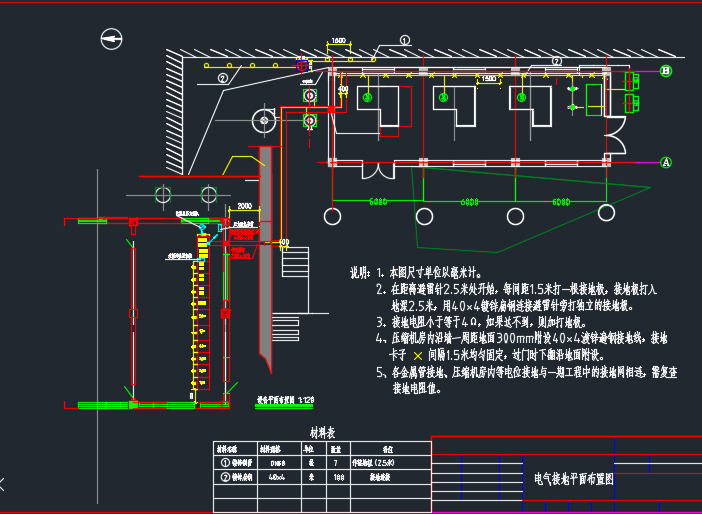702x514 pixels.
Task: Select the callout bubble numbered ① at top
Action: pos(405,40)
